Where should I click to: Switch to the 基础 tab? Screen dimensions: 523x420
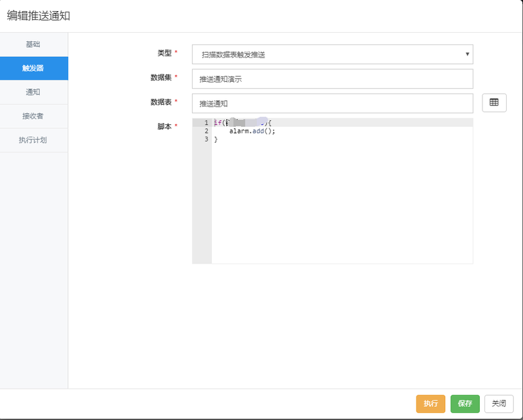click(33, 44)
